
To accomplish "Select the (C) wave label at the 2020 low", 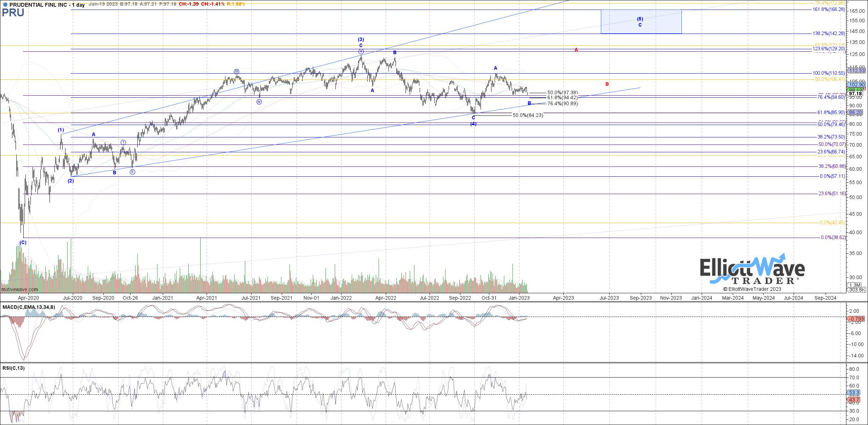I will tap(23, 243).
